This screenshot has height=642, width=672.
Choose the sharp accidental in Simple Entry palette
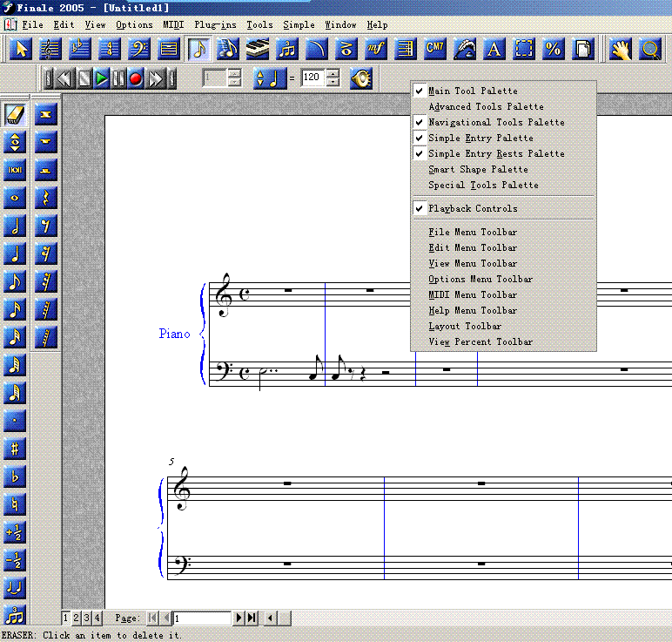[x=15, y=449]
